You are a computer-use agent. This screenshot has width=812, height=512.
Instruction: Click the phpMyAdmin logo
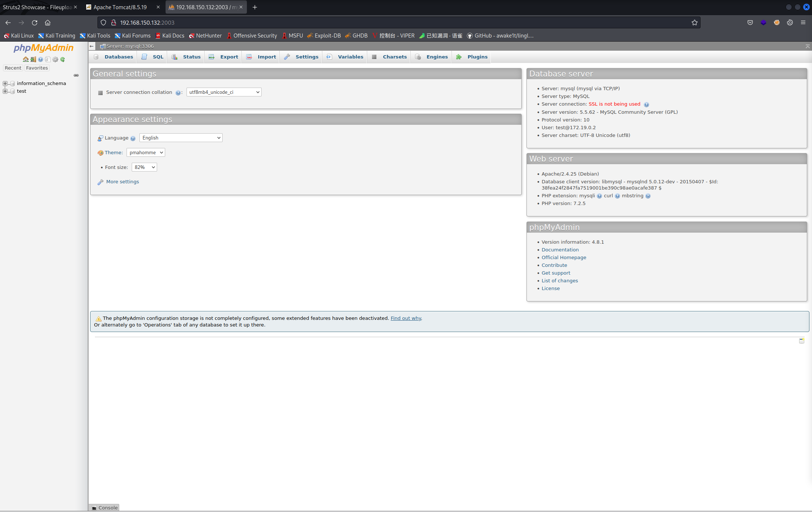coord(43,48)
